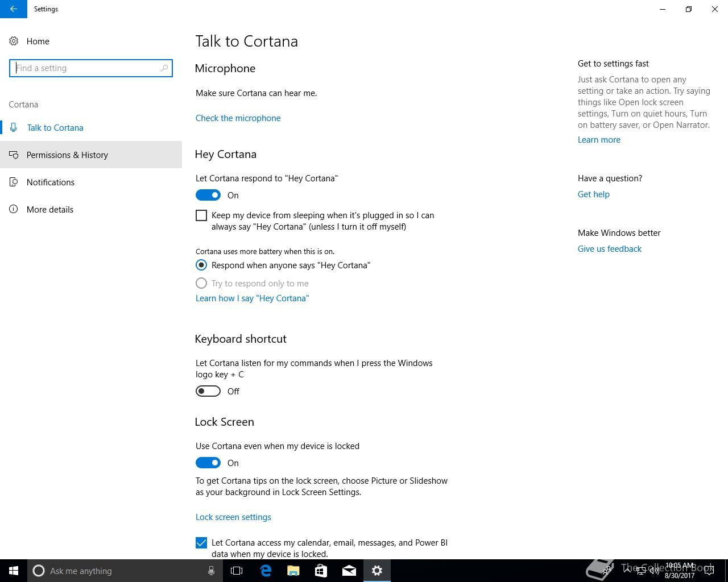Click the Cortana circle icon in the taskbar
The width and height of the screenshot is (728, 582).
(x=39, y=571)
